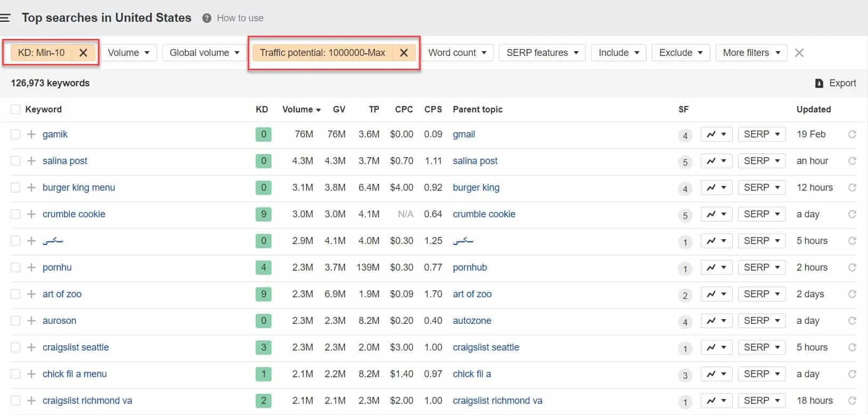Click the How to use help icon

tap(207, 18)
